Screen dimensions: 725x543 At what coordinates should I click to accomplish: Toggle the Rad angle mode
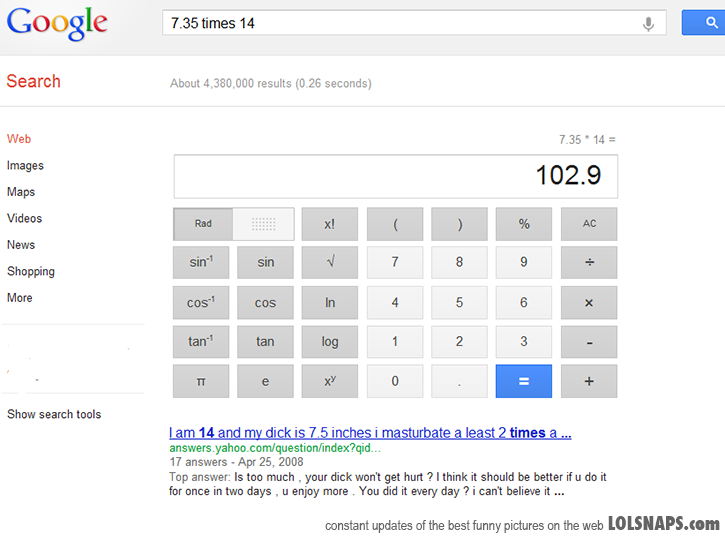[203, 224]
